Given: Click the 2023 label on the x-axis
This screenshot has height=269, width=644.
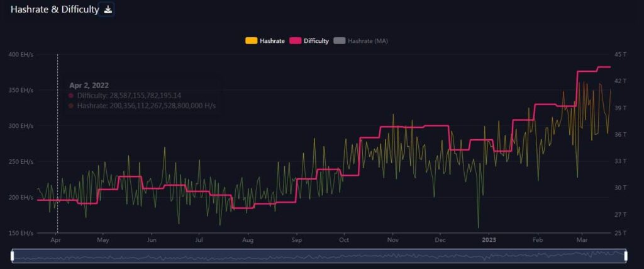Looking at the screenshot, I should pos(489,240).
